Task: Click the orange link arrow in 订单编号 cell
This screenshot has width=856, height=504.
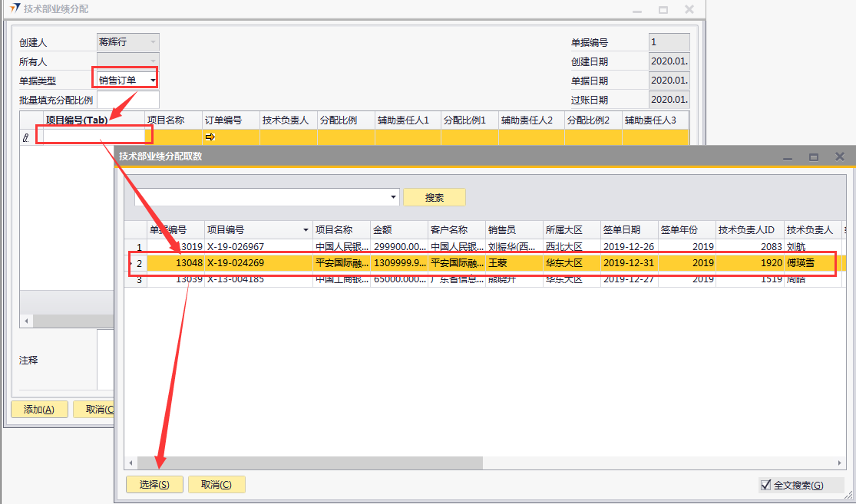Action: click(210, 137)
